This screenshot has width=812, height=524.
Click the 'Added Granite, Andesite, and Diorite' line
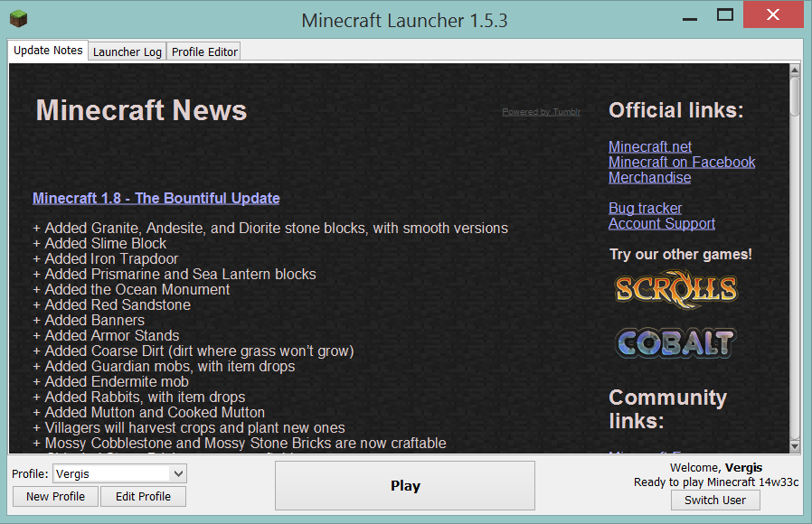click(270, 228)
